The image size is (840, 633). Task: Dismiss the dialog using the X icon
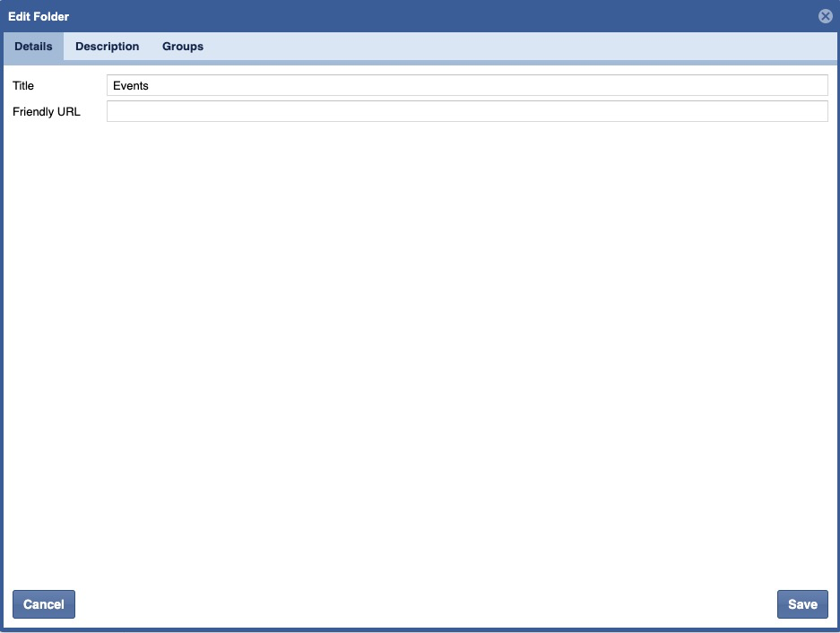pyautogui.click(x=825, y=16)
